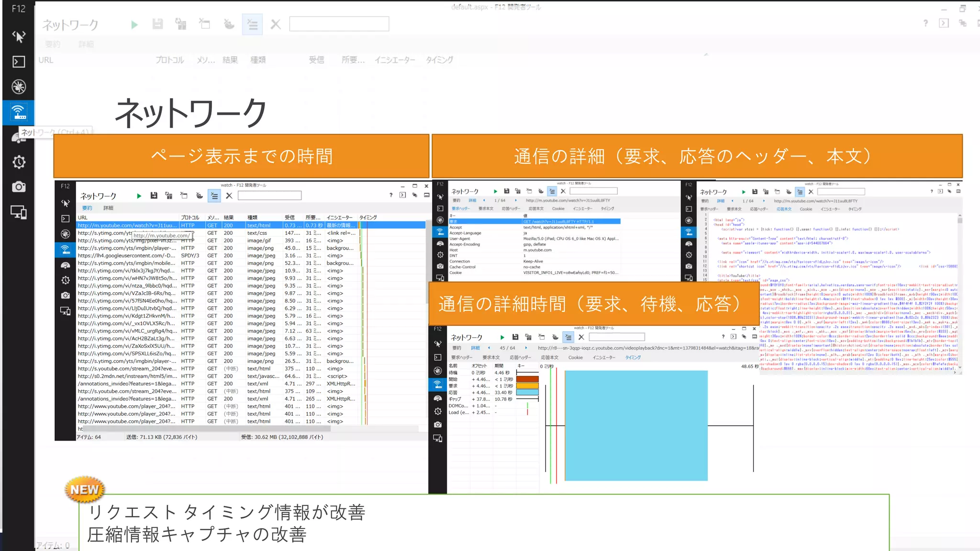The width and height of the screenshot is (980, 551).
Task: Select faded 要約 tab under top toolbar
Action: tap(53, 44)
